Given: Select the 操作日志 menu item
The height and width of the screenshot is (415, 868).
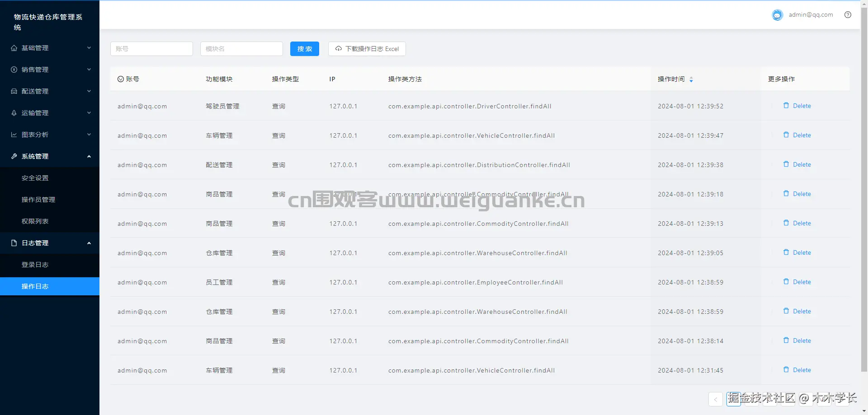Looking at the screenshot, I should (50, 286).
